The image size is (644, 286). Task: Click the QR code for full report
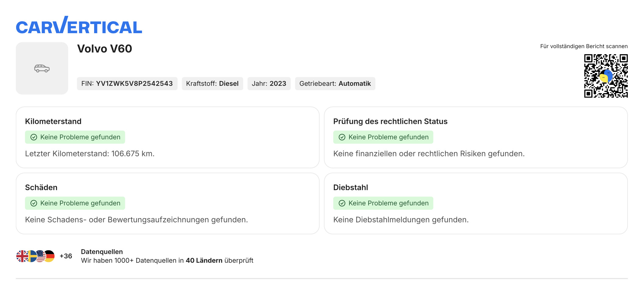pos(606,76)
